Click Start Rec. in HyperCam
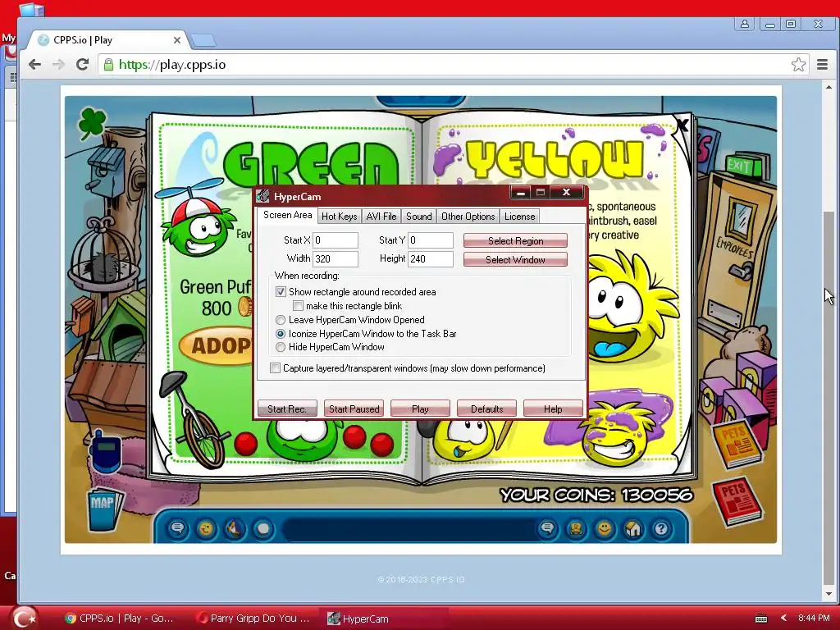 [287, 409]
